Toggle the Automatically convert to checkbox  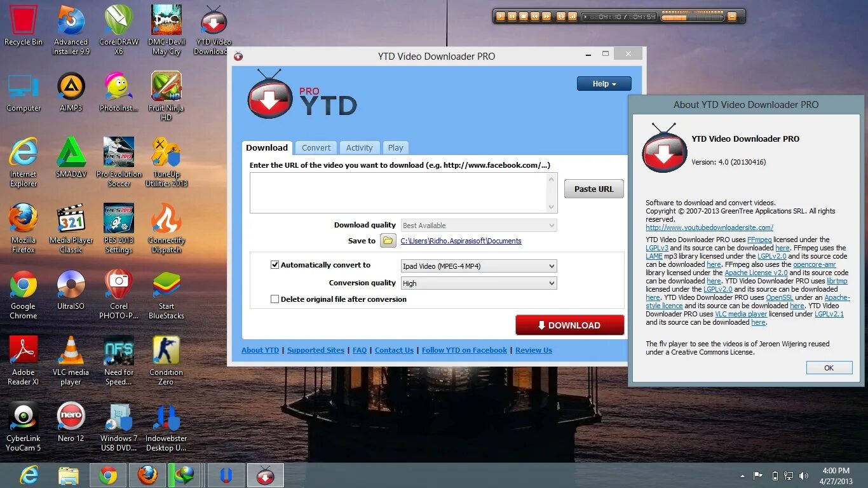[x=275, y=265]
